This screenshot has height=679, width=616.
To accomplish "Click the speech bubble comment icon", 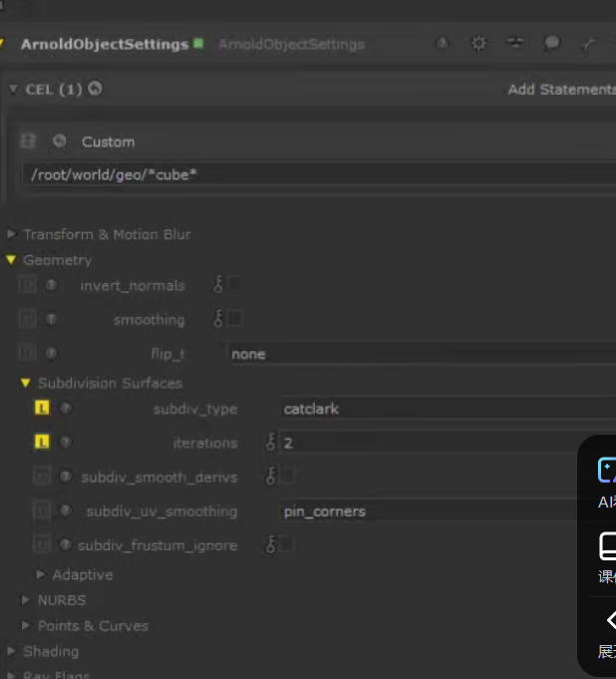I will (551, 44).
